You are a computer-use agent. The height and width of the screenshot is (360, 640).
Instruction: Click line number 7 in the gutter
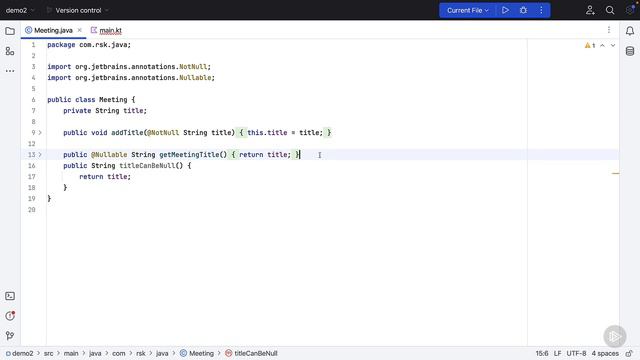33,111
